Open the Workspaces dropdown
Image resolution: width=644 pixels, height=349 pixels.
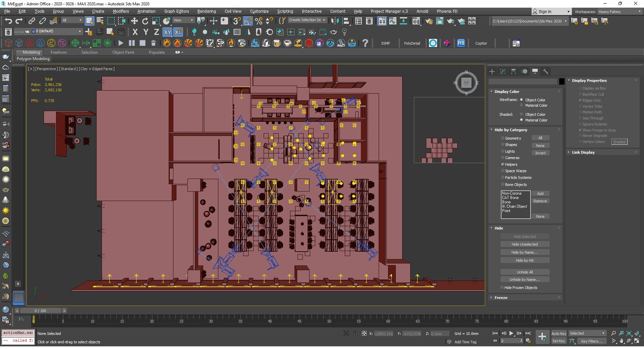pos(620,11)
